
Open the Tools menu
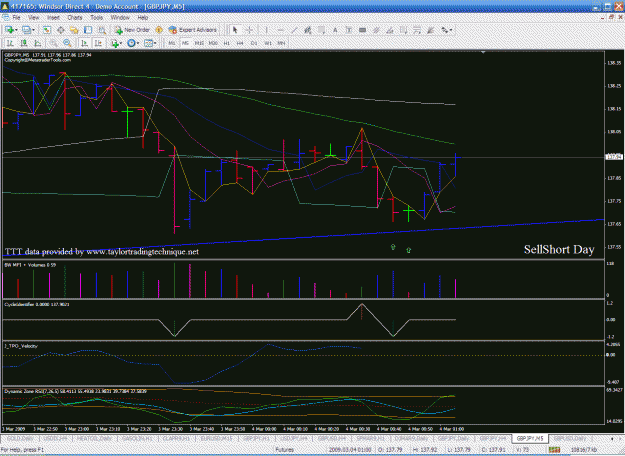96,18
